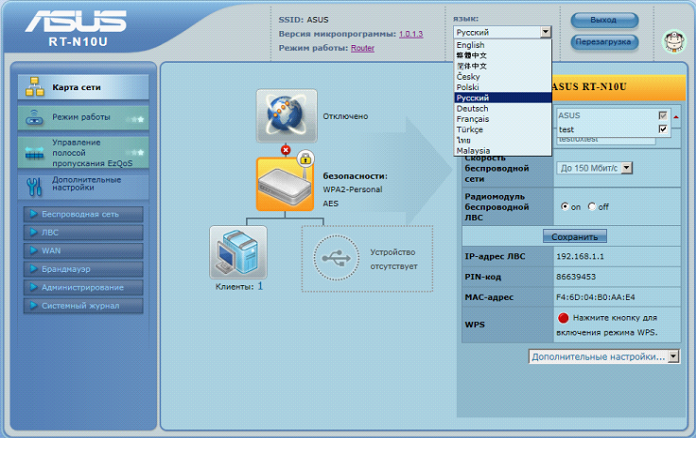Open the Карта сети menu item
Image resolution: width=696 pixels, height=457 pixels.
click(x=83, y=87)
